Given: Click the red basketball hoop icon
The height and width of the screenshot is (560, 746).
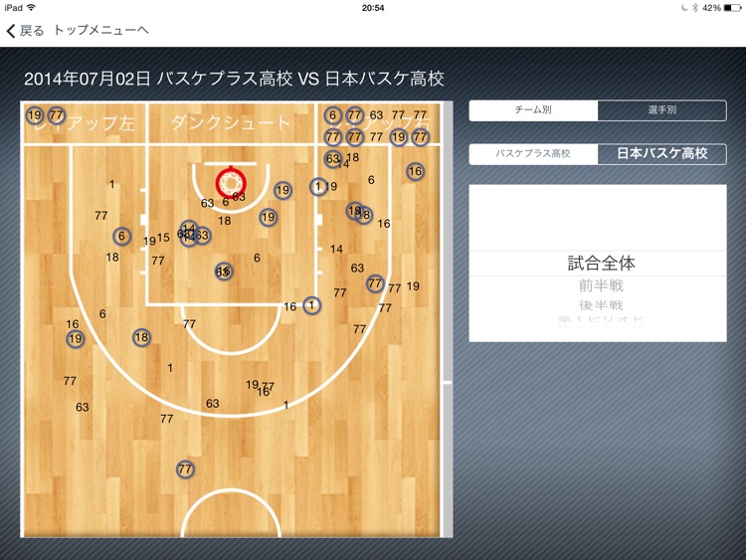Looking at the screenshot, I should tap(231, 182).
